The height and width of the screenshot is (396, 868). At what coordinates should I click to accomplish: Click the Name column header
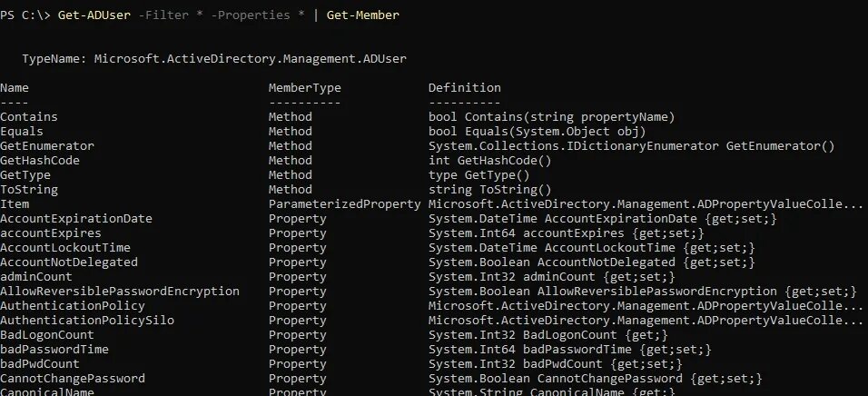tap(15, 87)
